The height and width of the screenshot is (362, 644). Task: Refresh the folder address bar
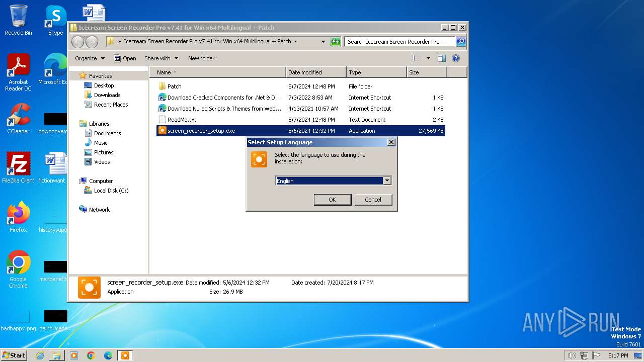point(336,42)
